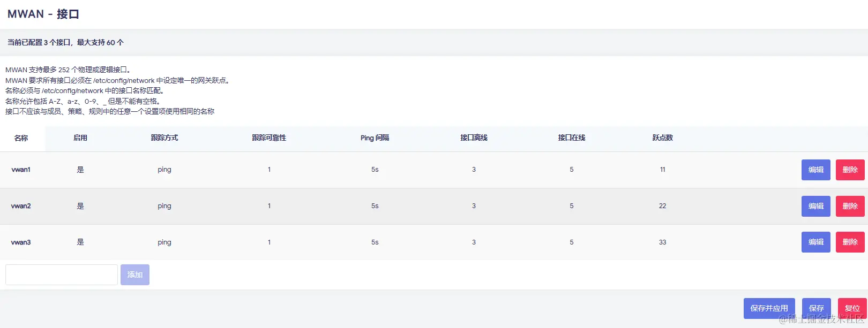Click the 跟踪方式 column header
Viewport: 868px width, 328px height.
[x=164, y=138]
